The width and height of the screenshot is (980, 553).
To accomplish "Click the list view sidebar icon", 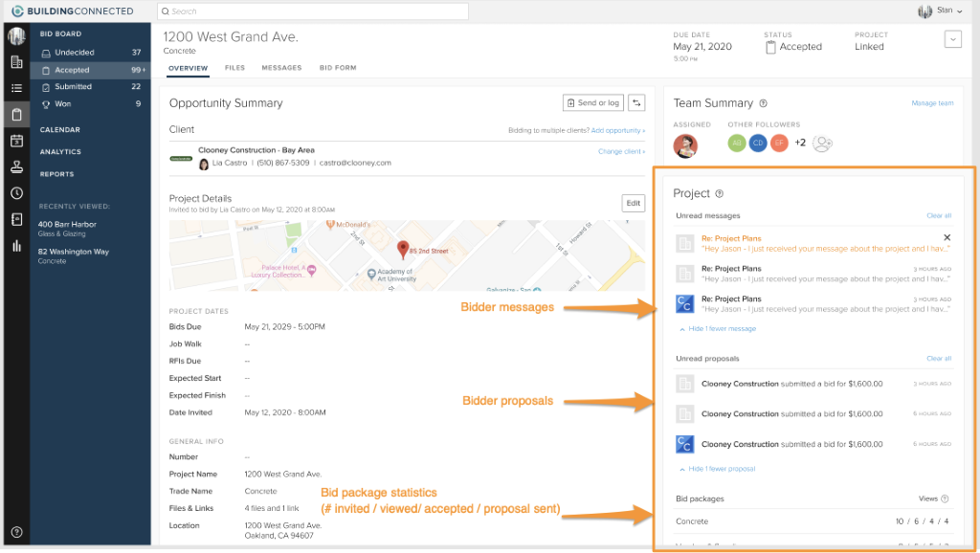I will click(16, 88).
